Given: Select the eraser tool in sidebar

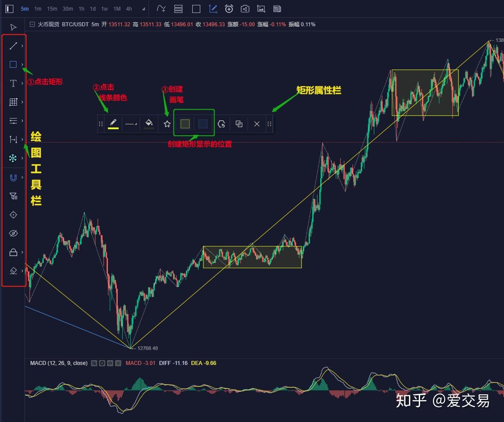Looking at the screenshot, I should pos(13,271).
